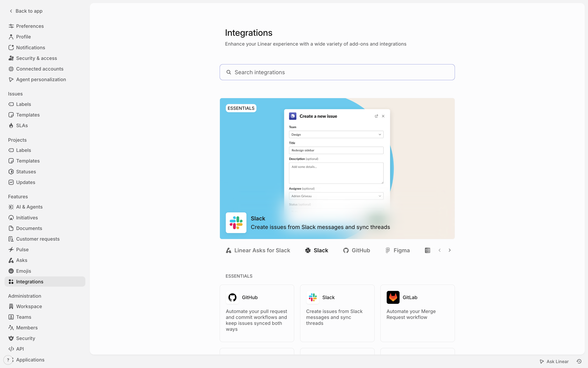Click the Features section label
Image resolution: width=588 pixels, height=368 pixels.
[18, 196]
